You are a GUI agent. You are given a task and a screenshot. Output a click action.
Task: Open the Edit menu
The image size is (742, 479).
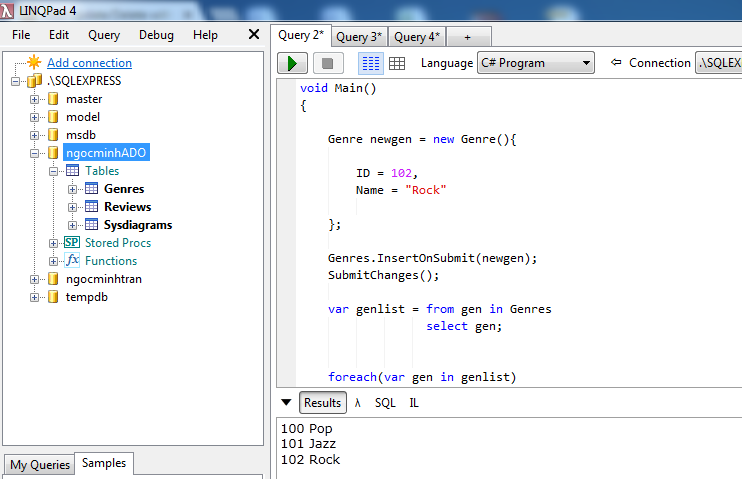click(x=59, y=35)
